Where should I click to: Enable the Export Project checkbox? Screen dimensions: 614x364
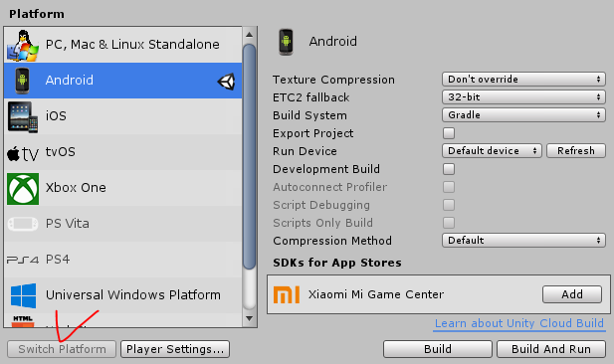pos(449,133)
